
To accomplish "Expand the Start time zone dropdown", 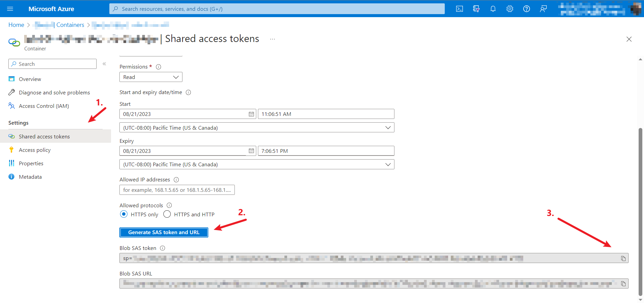I will coord(257,128).
